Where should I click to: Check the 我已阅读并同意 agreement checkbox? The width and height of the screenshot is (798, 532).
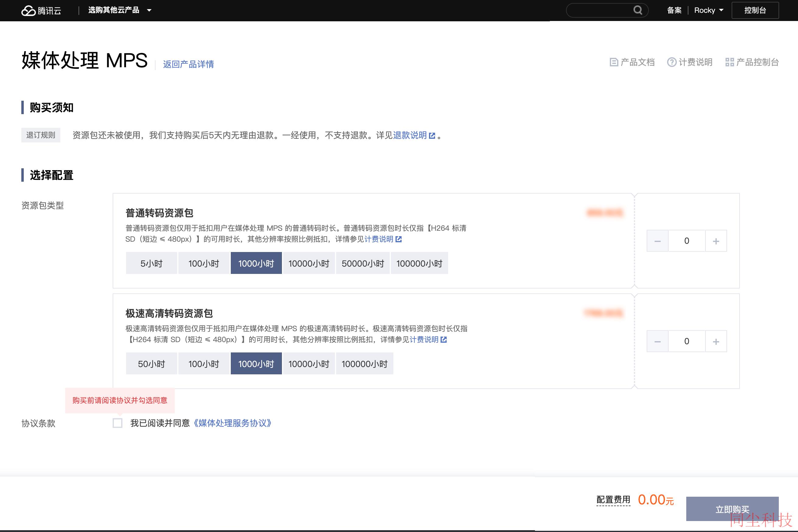click(118, 423)
